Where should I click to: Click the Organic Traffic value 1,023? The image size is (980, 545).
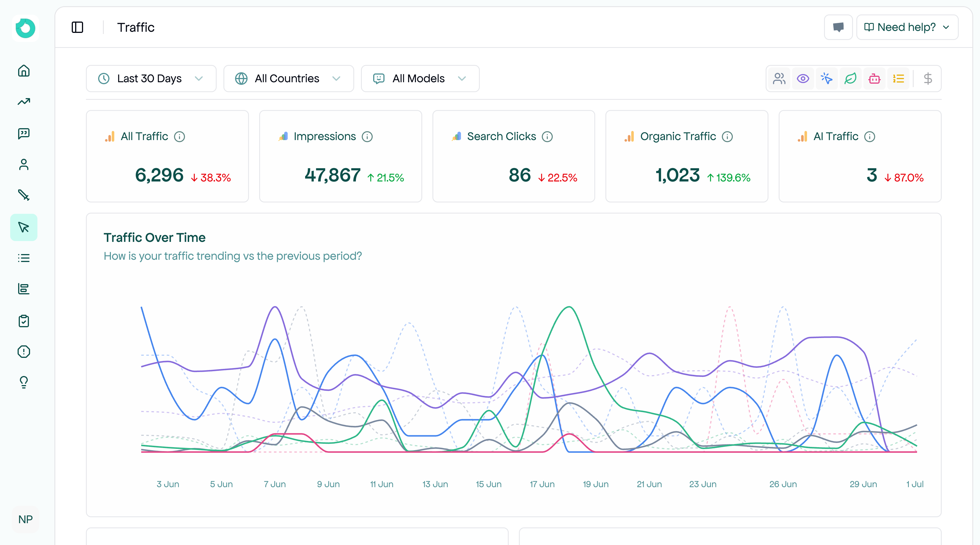pos(678,175)
